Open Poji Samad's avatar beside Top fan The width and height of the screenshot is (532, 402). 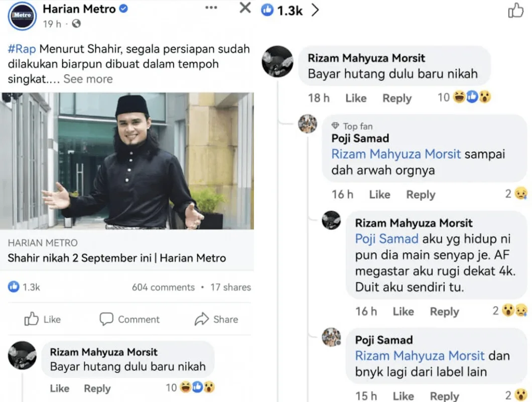pyautogui.click(x=308, y=124)
